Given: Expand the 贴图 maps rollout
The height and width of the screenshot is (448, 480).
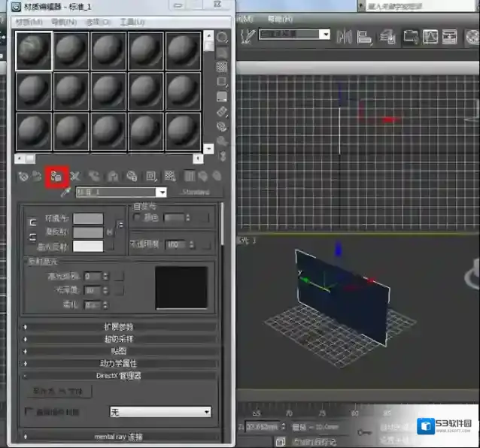Looking at the screenshot, I should click(118, 351).
